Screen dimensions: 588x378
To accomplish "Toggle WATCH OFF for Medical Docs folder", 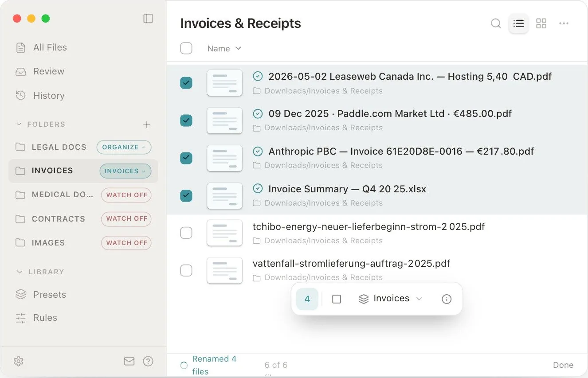I will tap(126, 195).
